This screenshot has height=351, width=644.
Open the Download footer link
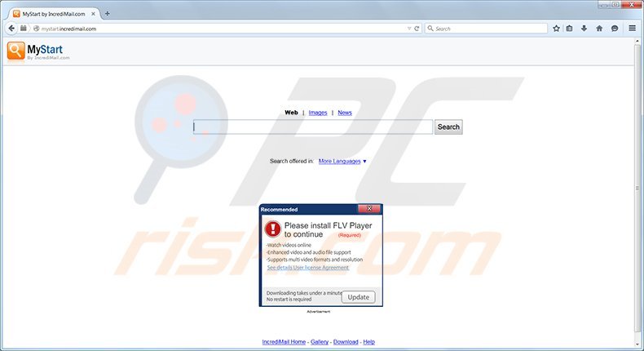[x=346, y=342]
